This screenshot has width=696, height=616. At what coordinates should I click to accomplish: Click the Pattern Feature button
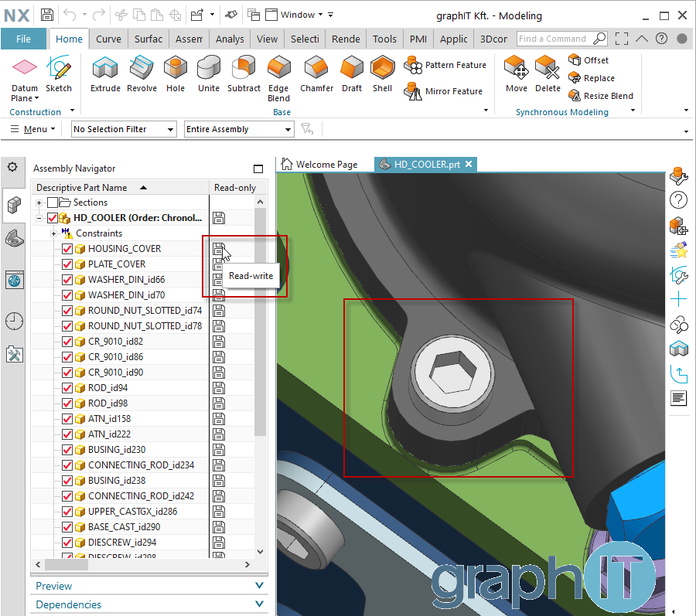[x=446, y=66]
